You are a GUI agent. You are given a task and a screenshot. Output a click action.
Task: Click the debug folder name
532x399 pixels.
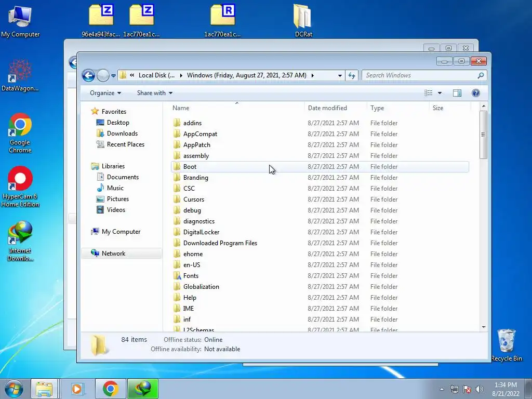pos(192,210)
